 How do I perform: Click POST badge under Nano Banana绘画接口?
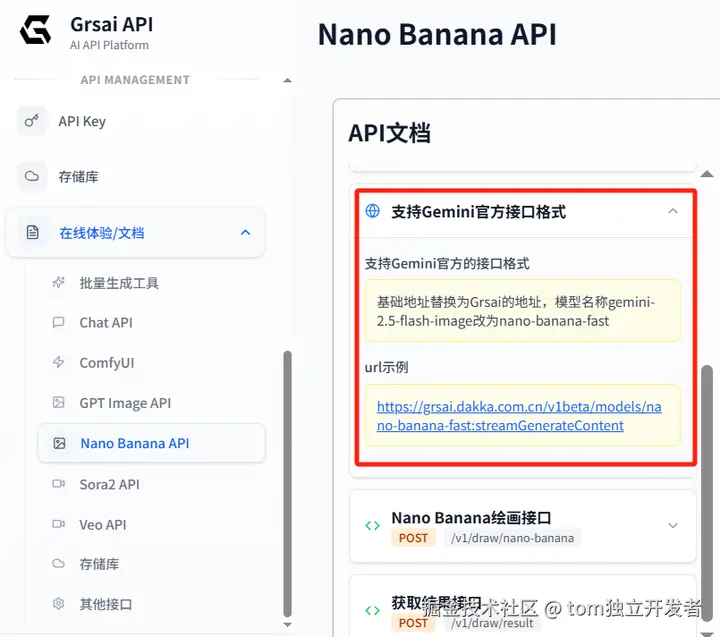click(413, 538)
